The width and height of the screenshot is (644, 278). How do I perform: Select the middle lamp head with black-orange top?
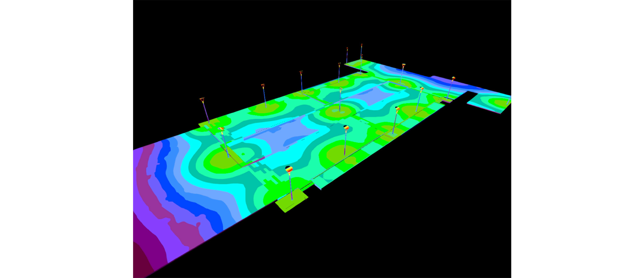346,128
